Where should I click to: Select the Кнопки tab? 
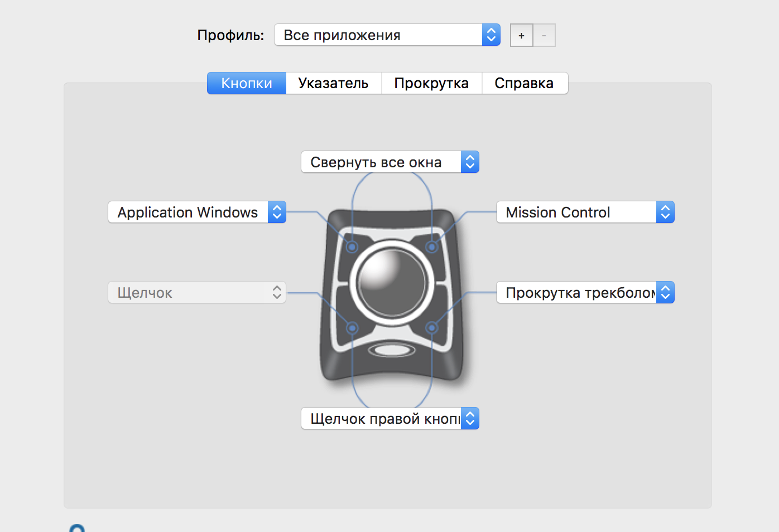pyautogui.click(x=247, y=83)
